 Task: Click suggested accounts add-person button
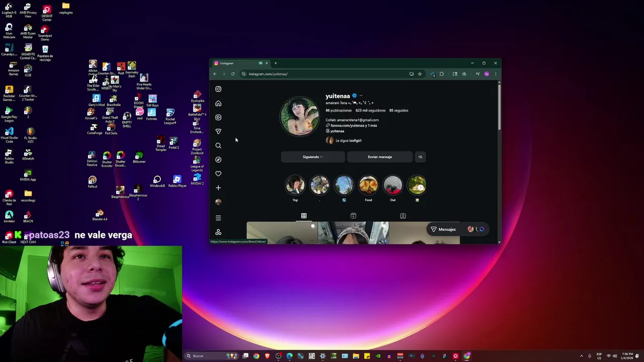point(420,157)
